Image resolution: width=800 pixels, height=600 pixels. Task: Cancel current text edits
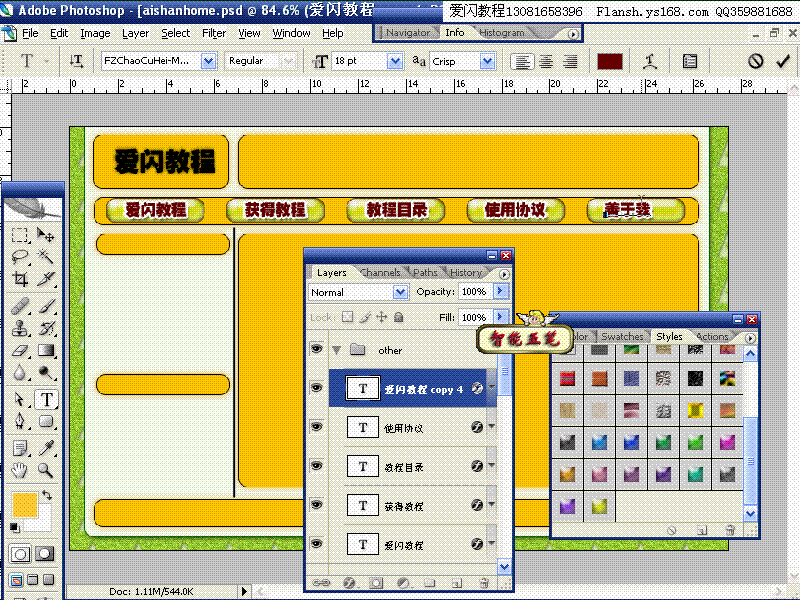756,62
